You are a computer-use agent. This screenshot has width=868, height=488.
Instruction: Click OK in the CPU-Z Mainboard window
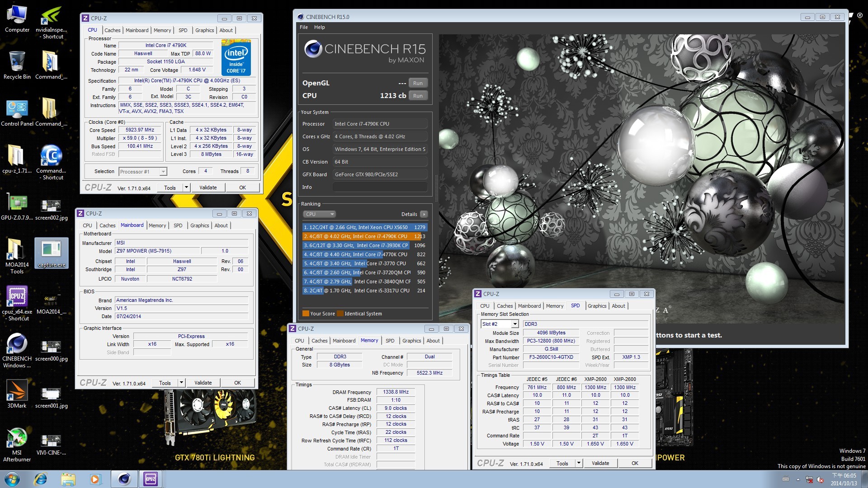pyautogui.click(x=238, y=383)
